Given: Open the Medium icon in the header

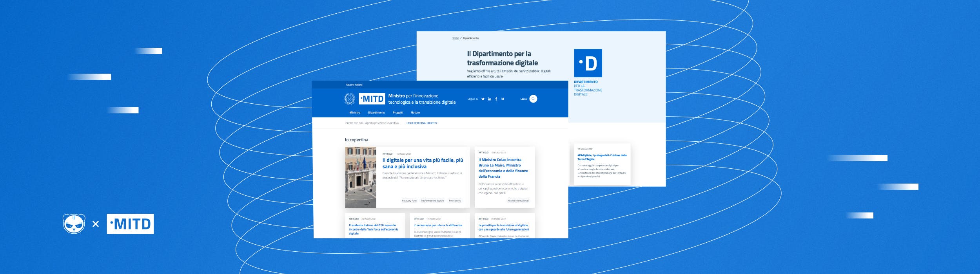Looking at the screenshot, I should (503, 99).
